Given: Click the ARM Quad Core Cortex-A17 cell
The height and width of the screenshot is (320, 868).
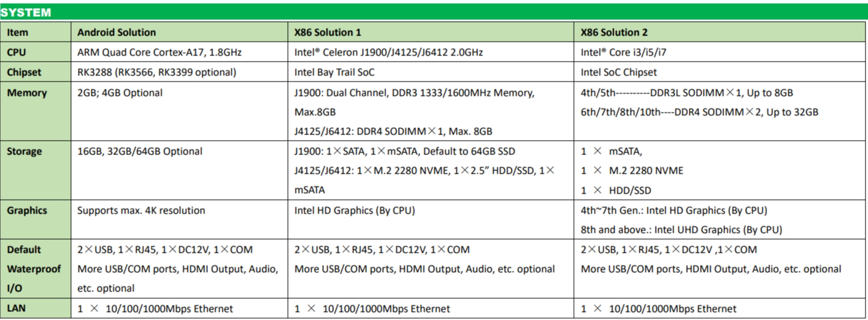Looking at the screenshot, I should pyautogui.click(x=160, y=52).
